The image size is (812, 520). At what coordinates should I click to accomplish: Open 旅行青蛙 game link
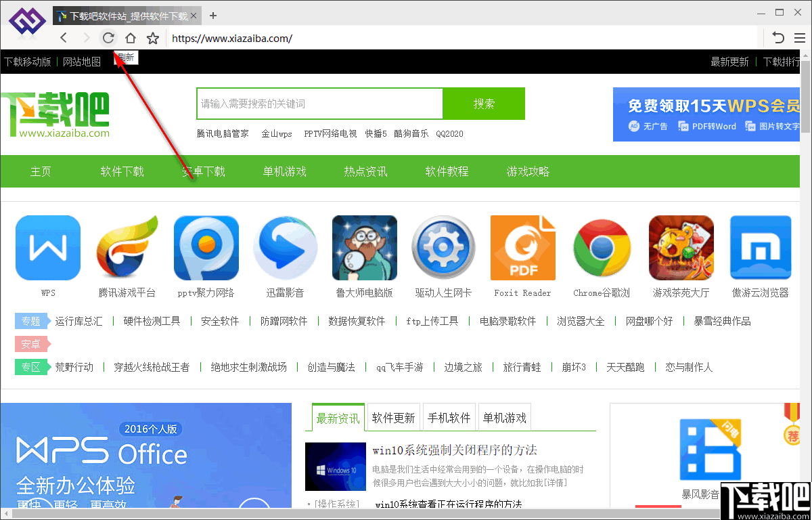522,367
